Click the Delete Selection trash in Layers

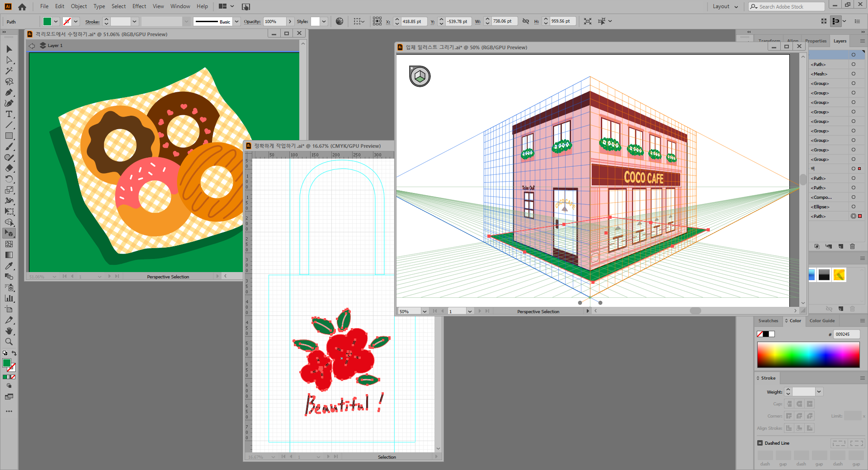click(852, 246)
